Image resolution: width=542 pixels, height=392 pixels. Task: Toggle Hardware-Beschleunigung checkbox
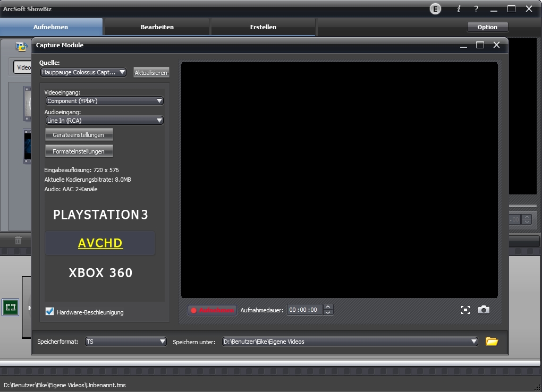click(50, 312)
